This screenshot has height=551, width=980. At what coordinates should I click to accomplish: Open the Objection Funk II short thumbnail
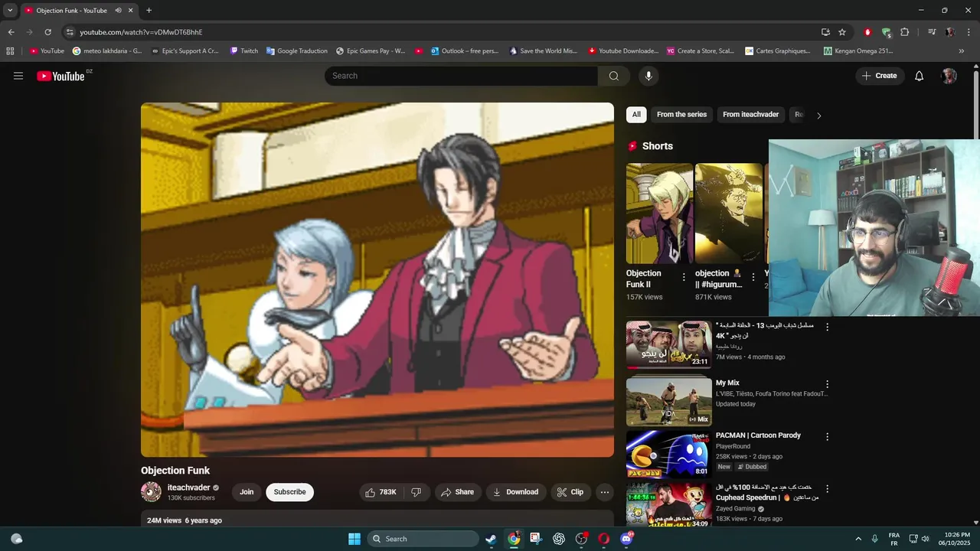pyautogui.click(x=659, y=214)
